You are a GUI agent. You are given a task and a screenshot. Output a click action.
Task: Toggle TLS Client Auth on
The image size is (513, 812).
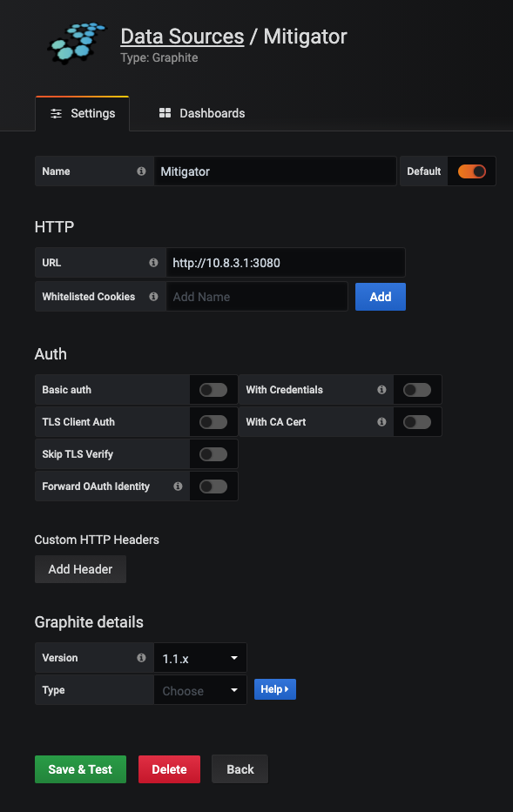[x=213, y=421]
